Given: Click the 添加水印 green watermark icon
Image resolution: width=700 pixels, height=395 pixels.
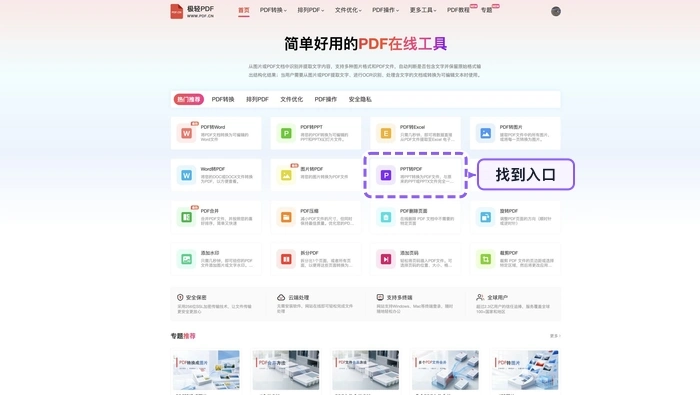Looking at the screenshot, I should tap(187, 259).
